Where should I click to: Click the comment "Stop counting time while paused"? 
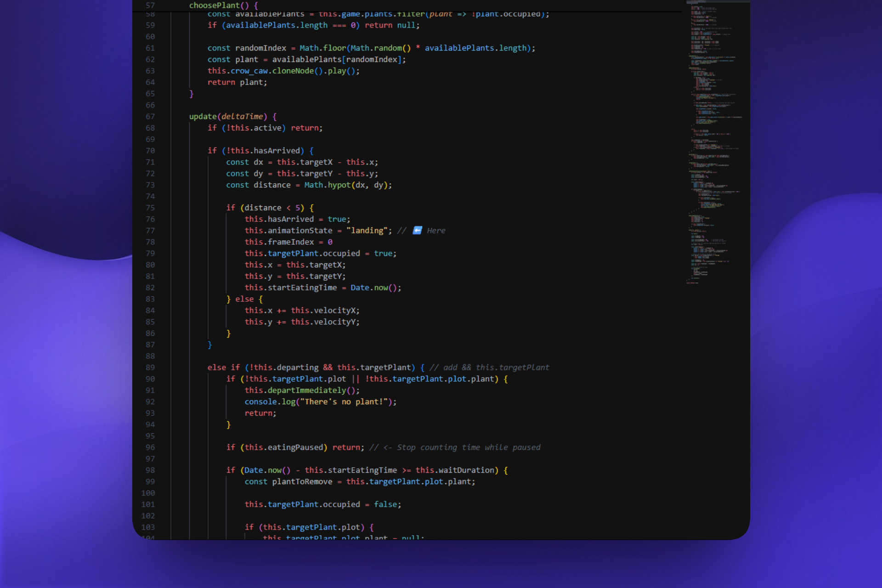click(x=469, y=447)
